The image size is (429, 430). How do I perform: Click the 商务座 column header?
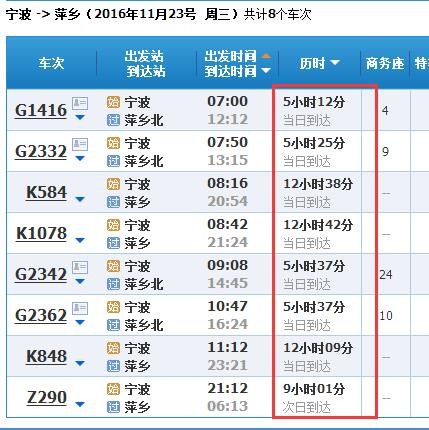(385, 63)
